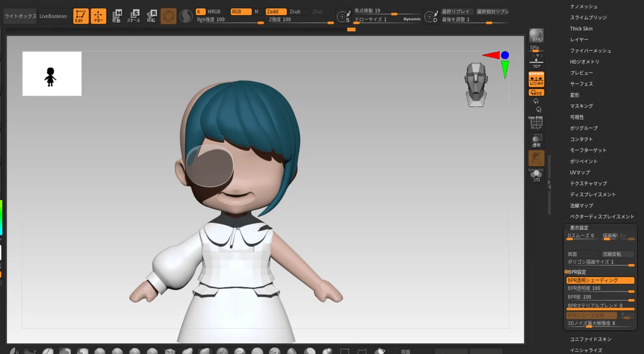Expand ファイバーメッシュ section
The image size is (644, 354).
point(590,50)
